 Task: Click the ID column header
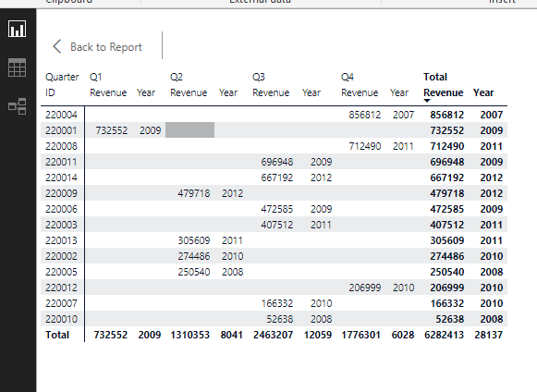point(50,92)
